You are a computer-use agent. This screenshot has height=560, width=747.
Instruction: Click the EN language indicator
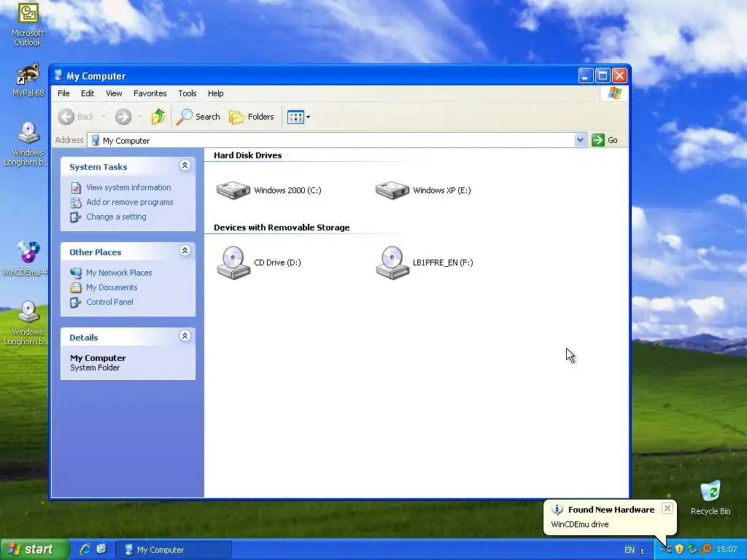630,550
